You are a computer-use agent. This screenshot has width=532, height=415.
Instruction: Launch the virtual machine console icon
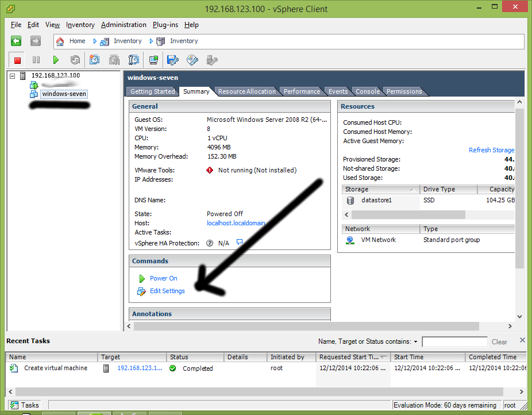154,60
